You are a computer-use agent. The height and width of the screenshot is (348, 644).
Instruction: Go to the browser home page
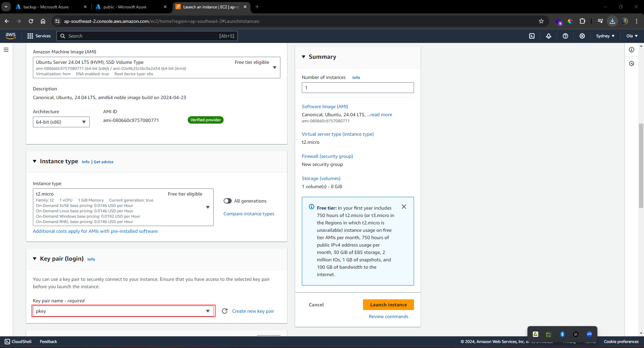(x=43, y=21)
